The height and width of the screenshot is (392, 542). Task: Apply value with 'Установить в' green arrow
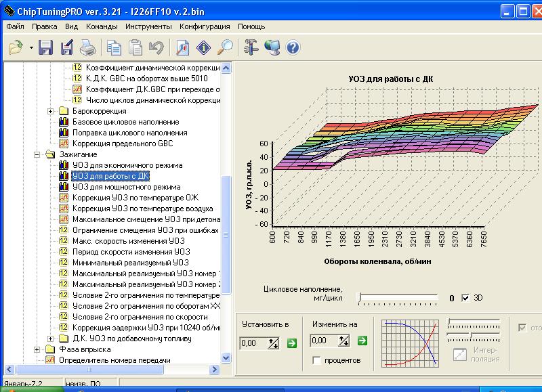click(x=292, y=343)
